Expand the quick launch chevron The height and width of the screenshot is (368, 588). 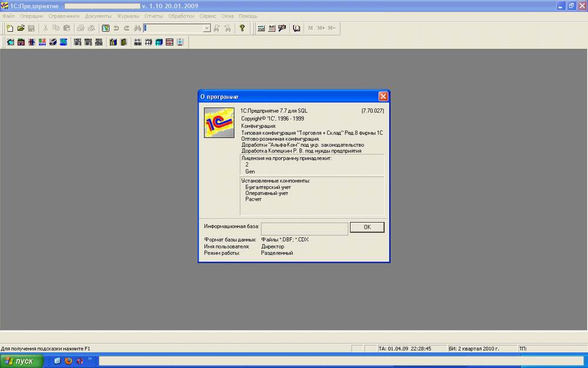[x=90, y=360]
